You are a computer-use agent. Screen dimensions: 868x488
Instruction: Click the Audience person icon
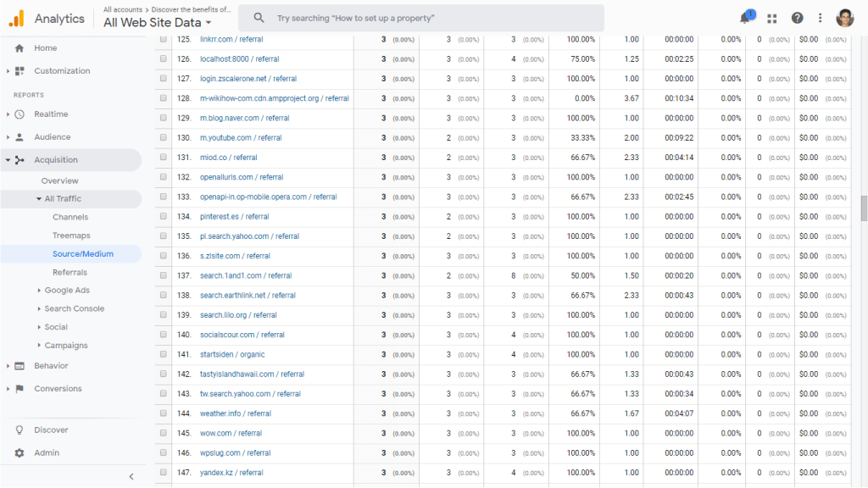click(x=19, y=136)
